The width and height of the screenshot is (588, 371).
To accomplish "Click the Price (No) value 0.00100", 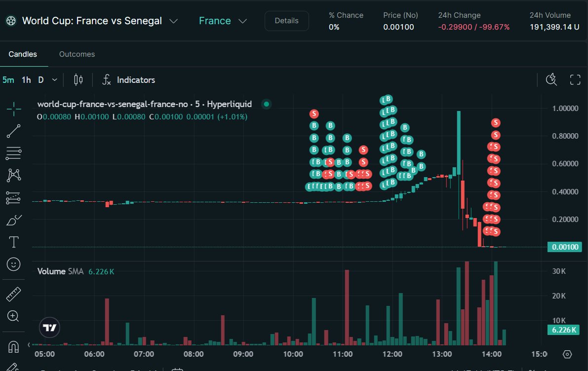I will pos(398,27).
